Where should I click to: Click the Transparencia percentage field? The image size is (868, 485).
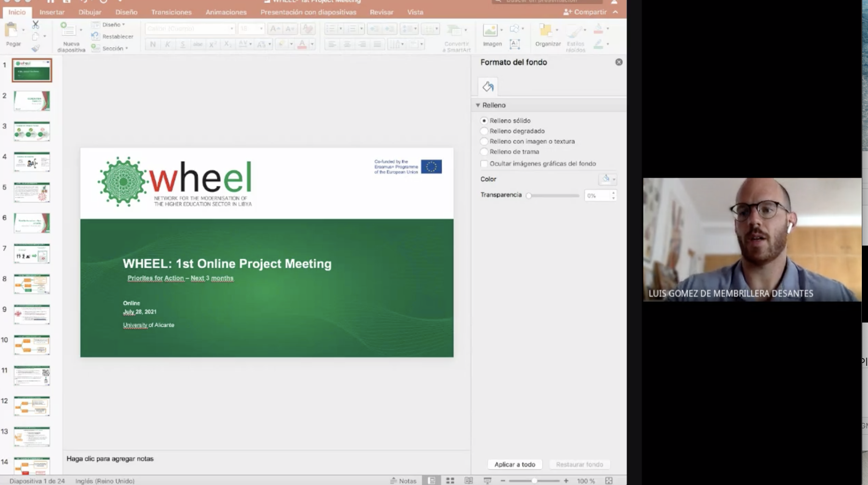pyautogui.click(x=597, y=196)
